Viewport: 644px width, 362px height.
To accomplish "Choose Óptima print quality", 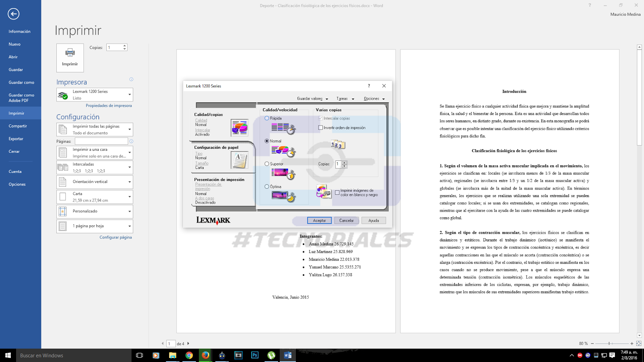I will pos(267,187).
